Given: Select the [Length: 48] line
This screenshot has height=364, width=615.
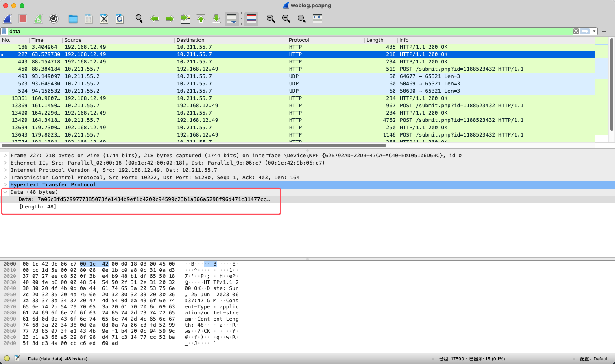Looking at the screenshot, I should click(x=37, y=207).
